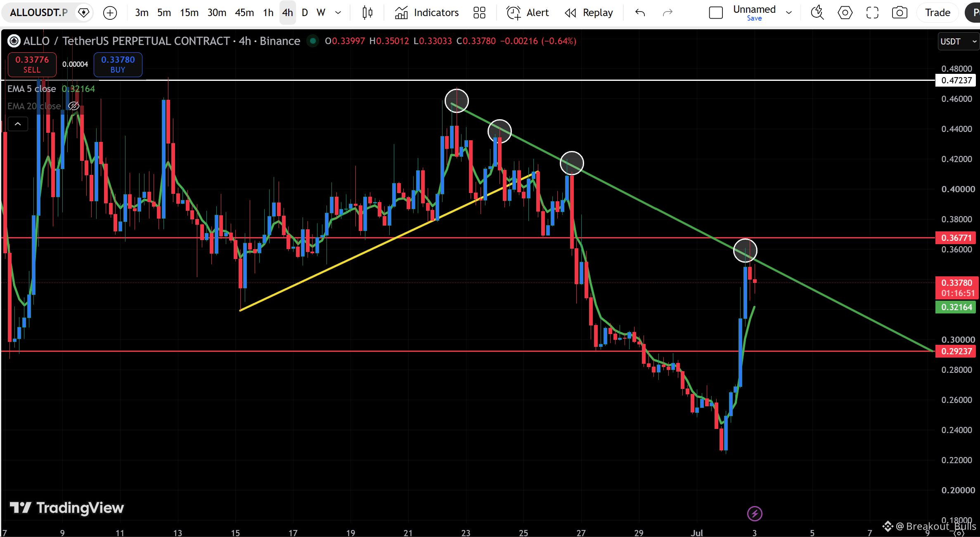Save the layout via Save link
Viewport: 980px width, 537px height.
(x=754, y=19)
